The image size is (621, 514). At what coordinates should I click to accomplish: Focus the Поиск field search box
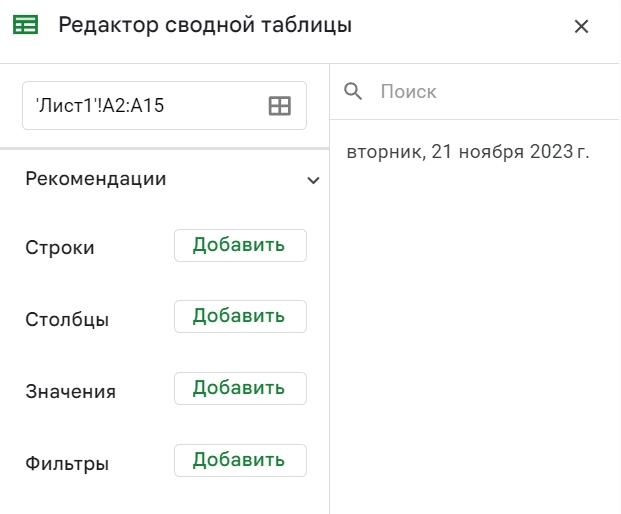pyautogui.click(x=480, y=92)
